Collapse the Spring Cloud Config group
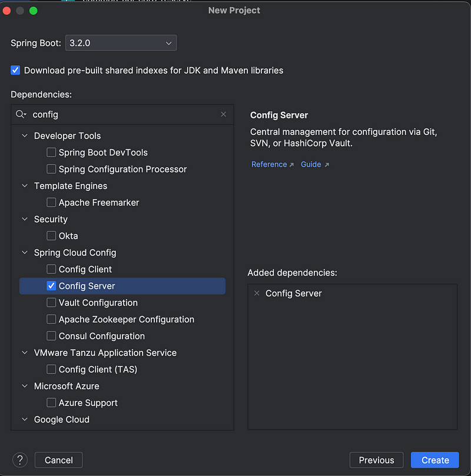 click(25, 253)
